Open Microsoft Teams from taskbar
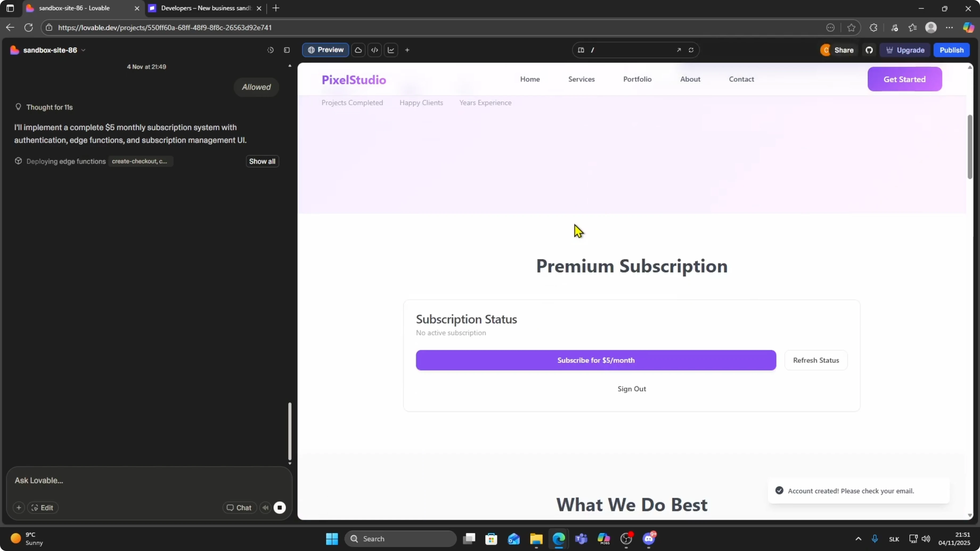Image resolution: width=980 pixels, height=551 pixels. (x=581, y=539)
